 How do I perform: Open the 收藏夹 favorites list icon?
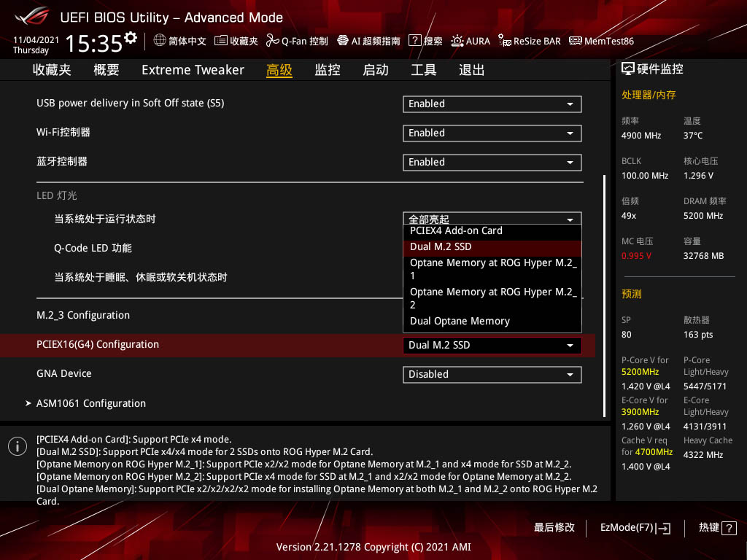[x=220, y=41]
